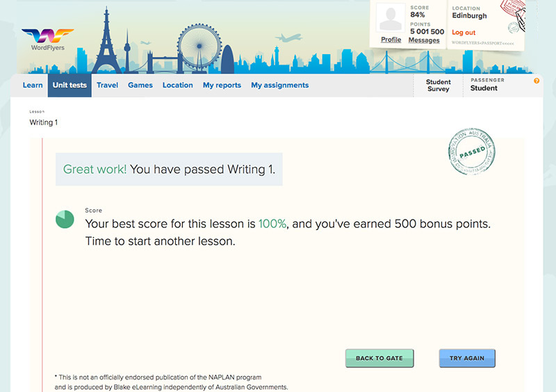Open the Student Survey
The image size is (556, 392).
438,85
